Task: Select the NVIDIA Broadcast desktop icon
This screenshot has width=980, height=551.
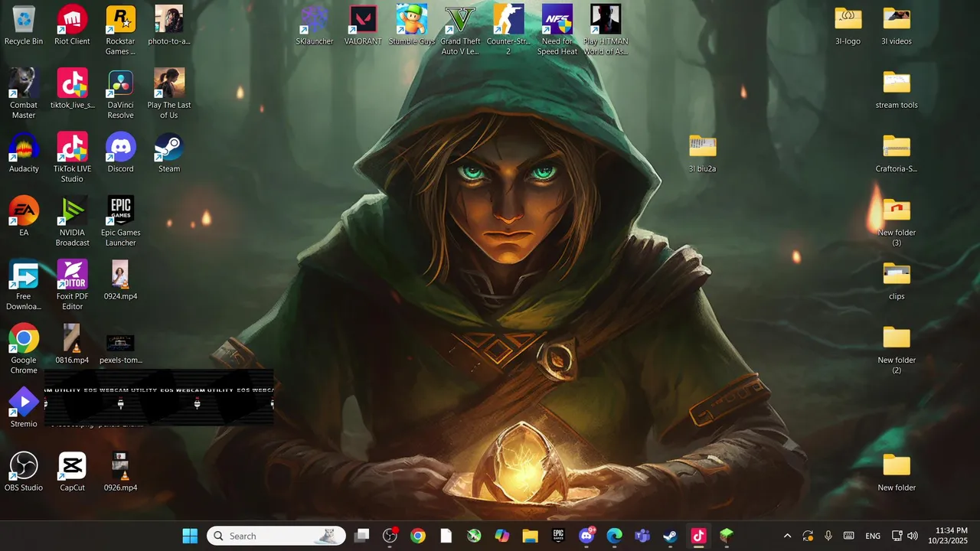Action: pyautogui.click(x=72, y=220)
